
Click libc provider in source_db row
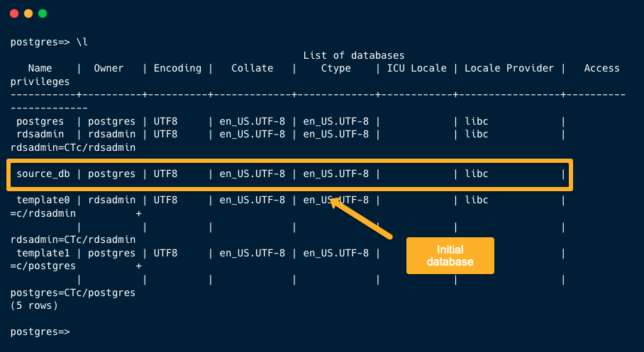(x=477, y=174)
